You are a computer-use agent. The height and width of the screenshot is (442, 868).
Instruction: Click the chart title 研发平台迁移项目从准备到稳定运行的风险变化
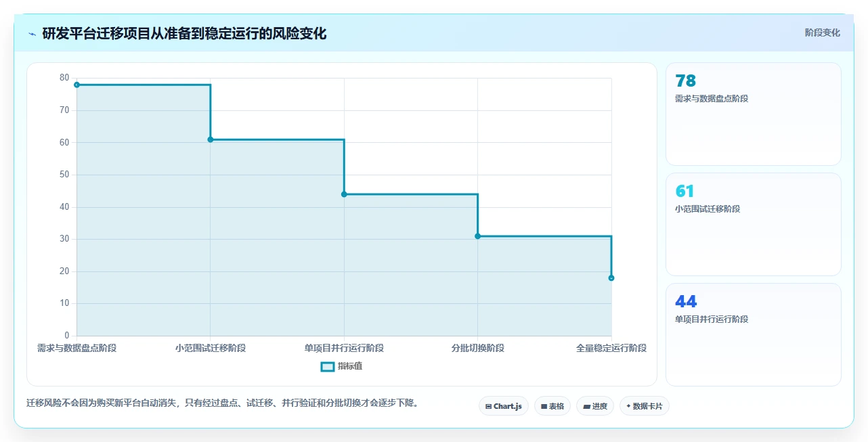(184, 33)
